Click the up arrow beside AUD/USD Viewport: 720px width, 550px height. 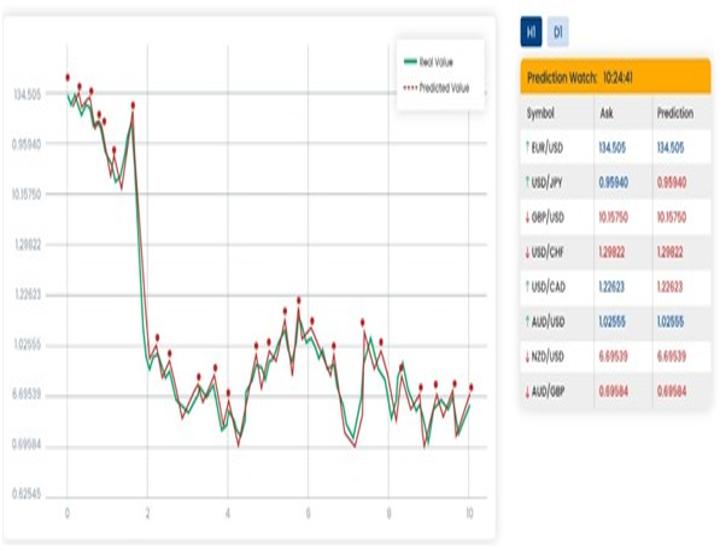coord(527,321)
